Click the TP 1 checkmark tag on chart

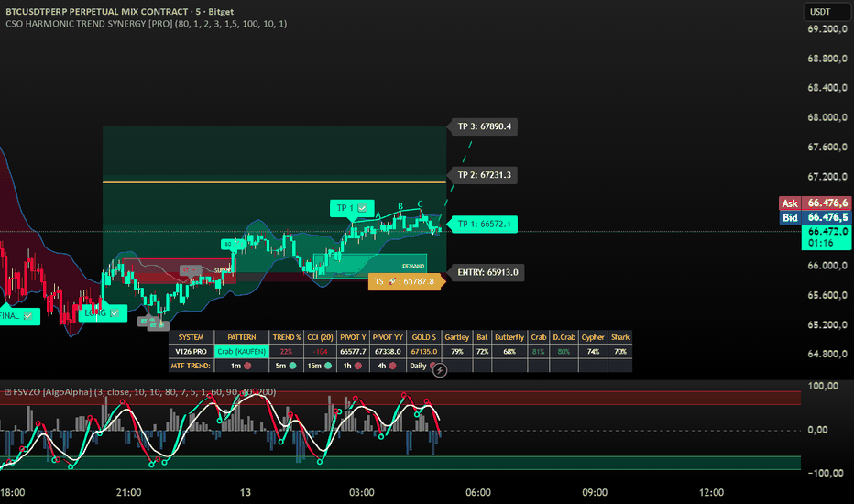pos(351,208)
